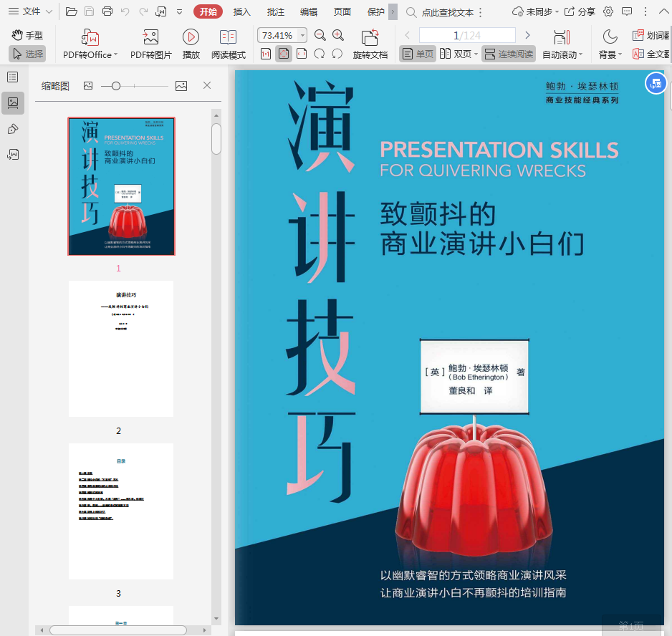This screenshot has height=636, width=672.
Task: Expand the 自动滚动 auto scroll dropdown
Action: pyautogui.click(x=580, y=55)
